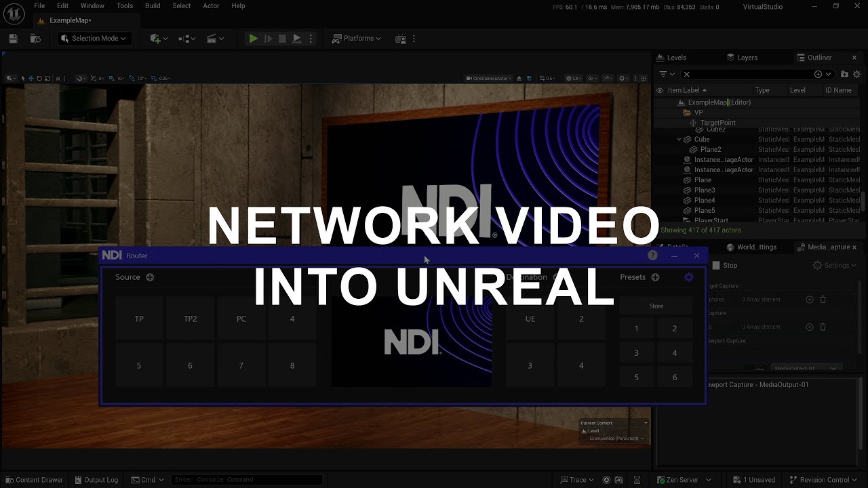Open the Cinematics clapperboard dropdown
This screenshot has width=868, height=488.
[214, 39]
